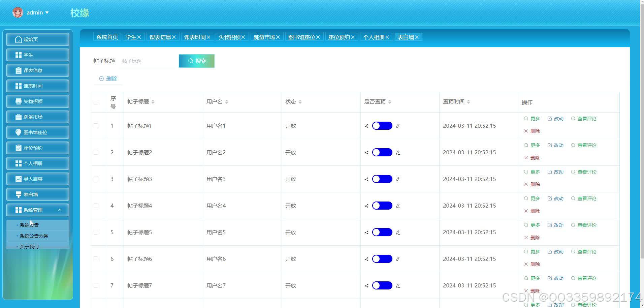The height and width of the screenshot is (308, 644).
Task: Open the 座位预约 sidebar menu
Action: (x=38, y=148)
